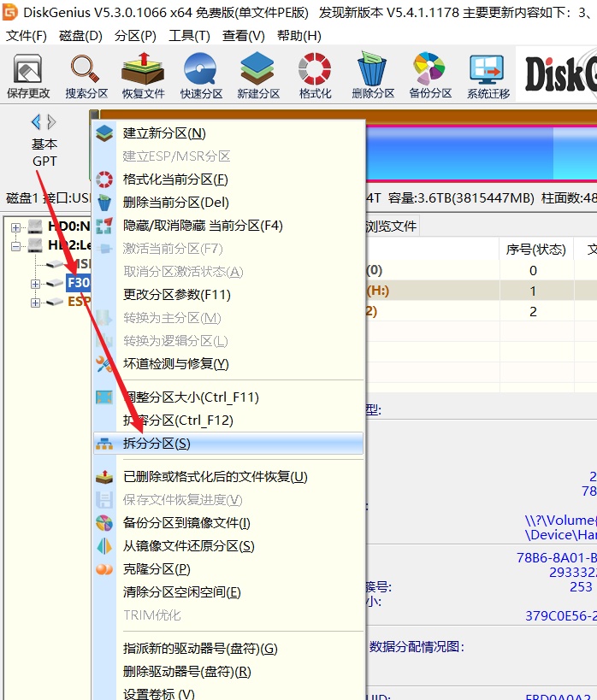Open the 磁盘(D) menu
597x700 pixels.
[80, 35]
